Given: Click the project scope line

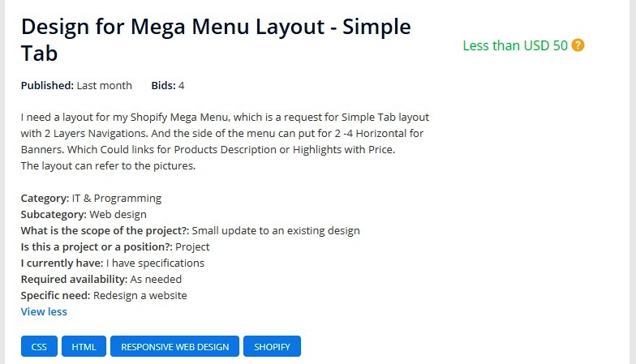Looking at the screenshot, I should [x=190, y=230].
